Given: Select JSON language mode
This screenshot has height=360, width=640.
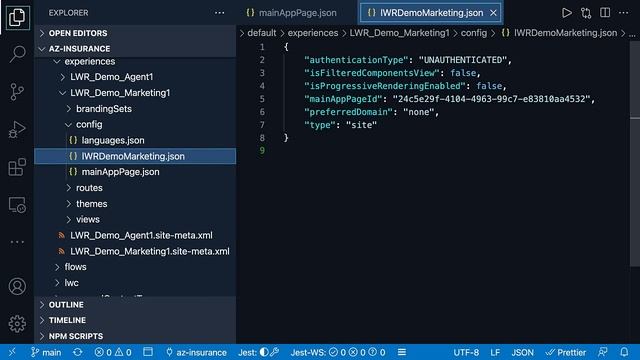Looking at the screenshot, I should tap(522, 352).
